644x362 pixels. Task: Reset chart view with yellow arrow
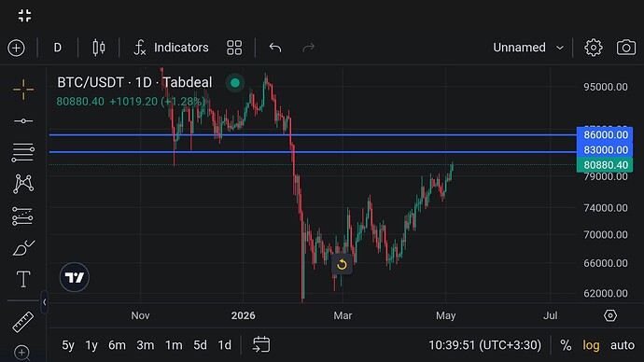342,265
